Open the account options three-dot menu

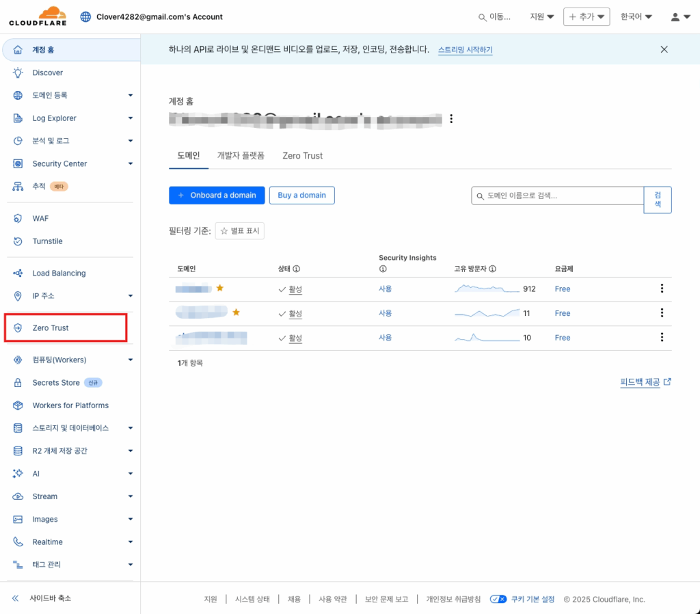[451, 118]
